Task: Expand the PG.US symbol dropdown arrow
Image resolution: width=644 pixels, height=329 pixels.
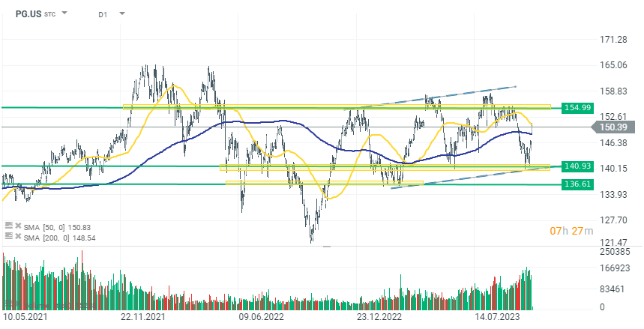Action: pos(64,13)
